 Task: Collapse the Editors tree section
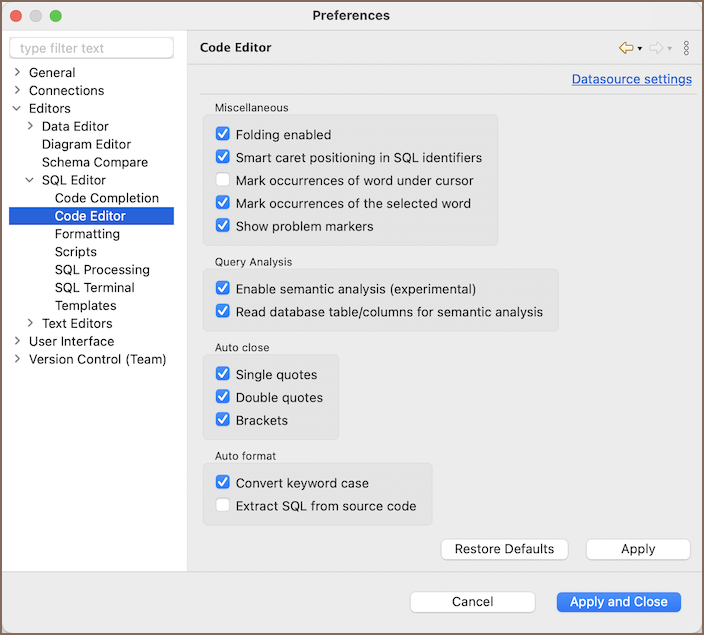click(x=17, y=109)
